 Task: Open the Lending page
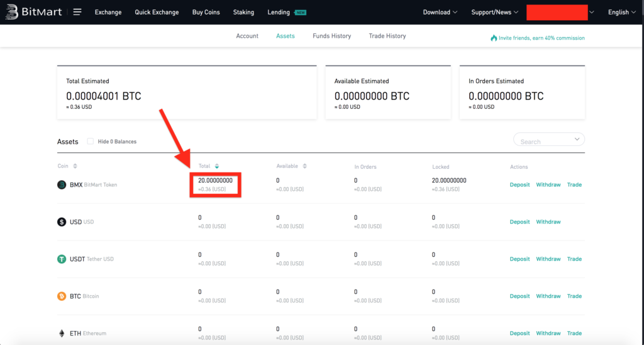[x=279, y=13]
